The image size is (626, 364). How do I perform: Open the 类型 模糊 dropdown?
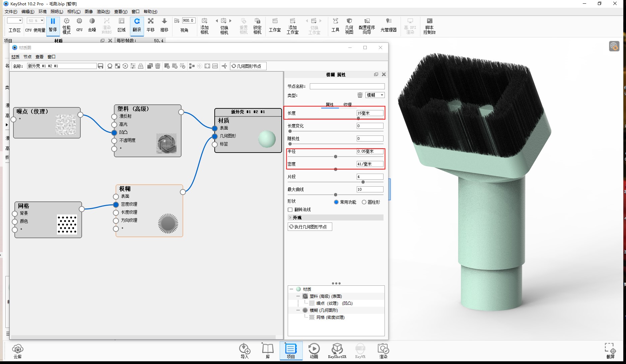[x=375, y=95]
